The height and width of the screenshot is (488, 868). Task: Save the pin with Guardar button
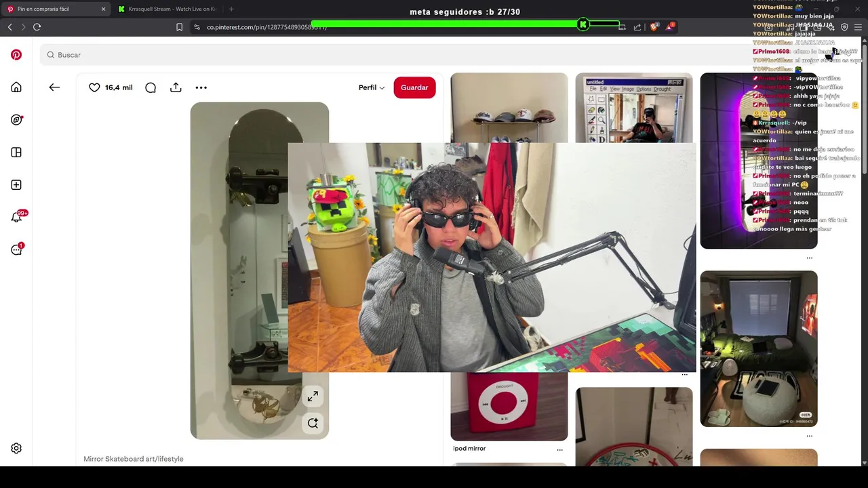click(x=414, y=87)
